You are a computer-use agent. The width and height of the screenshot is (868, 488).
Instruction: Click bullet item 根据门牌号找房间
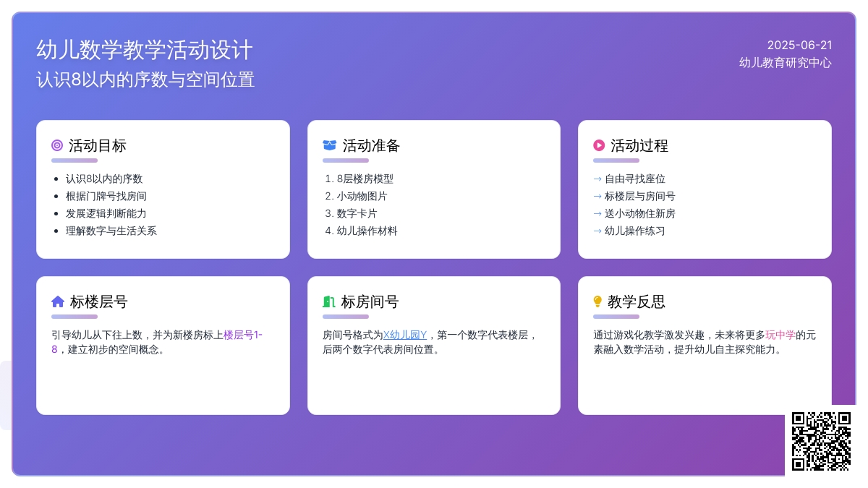click(106, 196)
